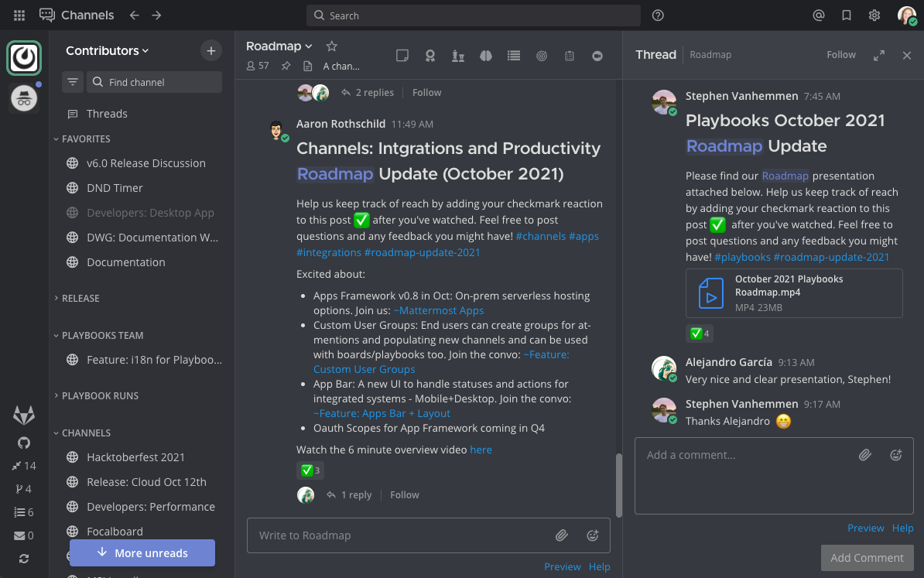Follow the Playbooks October thread

840,54
